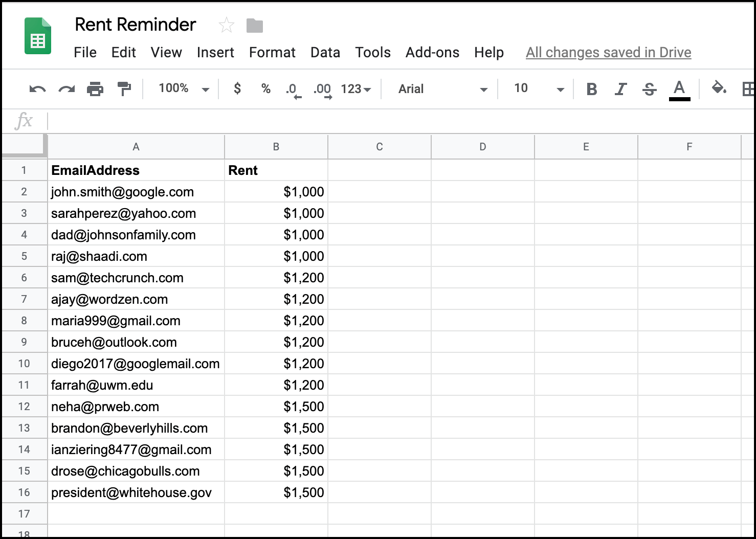This screenshot has height=539, width=756.
Task: Click the select-all corner box
Action: [x=25, y=146]
